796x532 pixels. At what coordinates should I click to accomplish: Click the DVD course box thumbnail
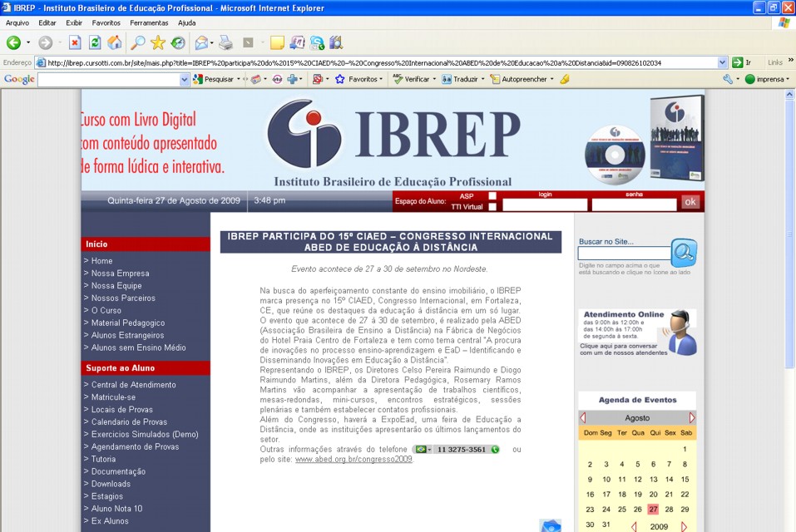677,138
